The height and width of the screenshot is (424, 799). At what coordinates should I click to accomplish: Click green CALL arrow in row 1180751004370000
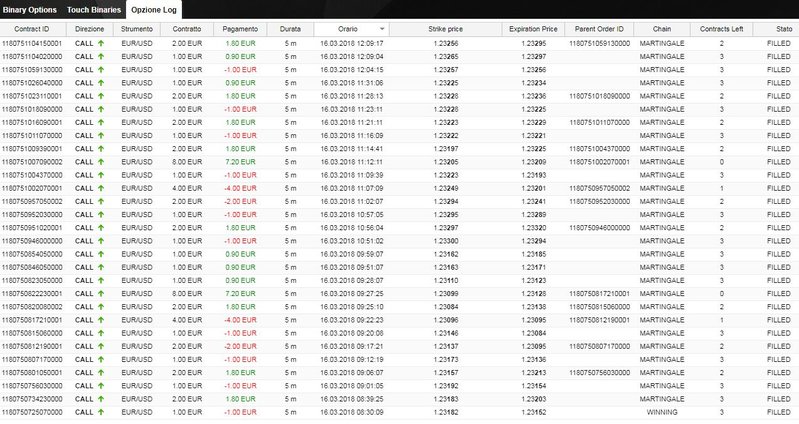101,175
